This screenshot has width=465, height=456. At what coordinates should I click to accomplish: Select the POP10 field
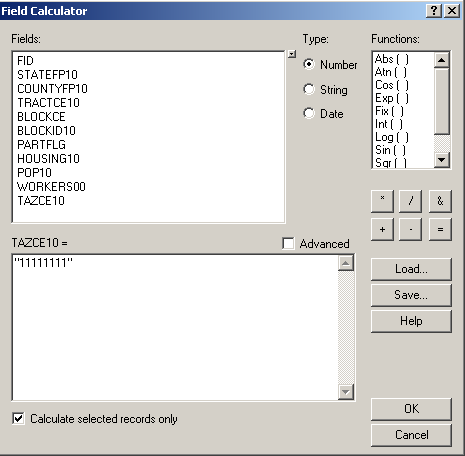point(34,173)
